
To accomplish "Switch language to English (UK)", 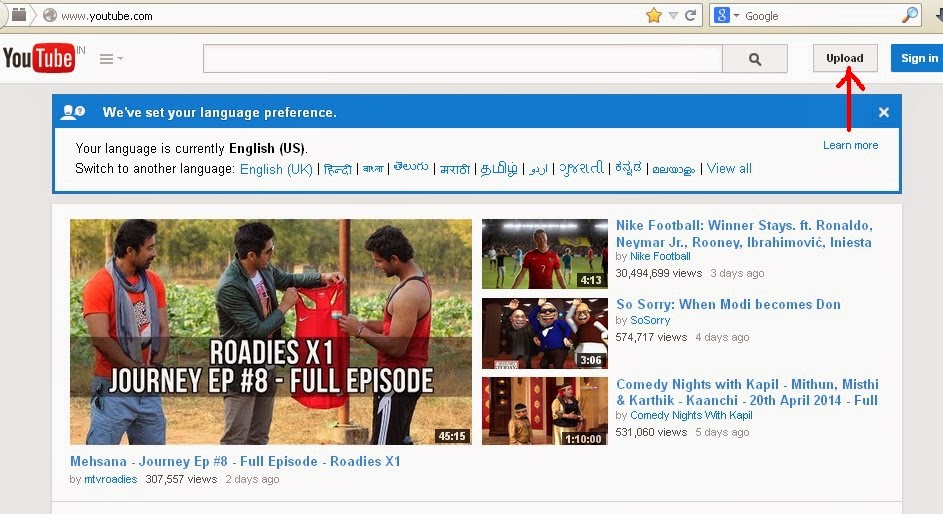I will (276, 170).
